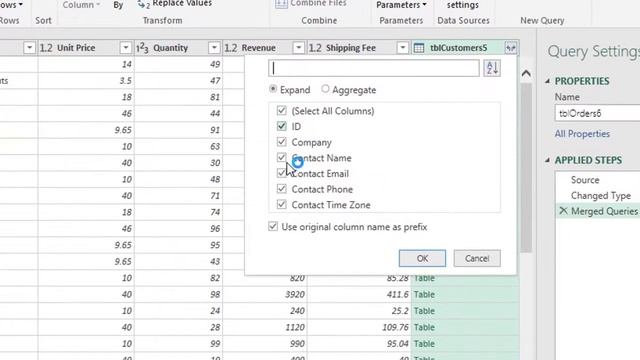This screenshot has width=640, height=360.
Task: Select the Source applied step
Action: (585, 180)
